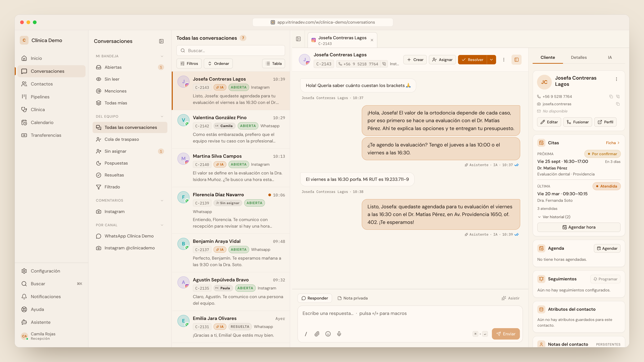Collapse the COMENTARIOS section

162,200
